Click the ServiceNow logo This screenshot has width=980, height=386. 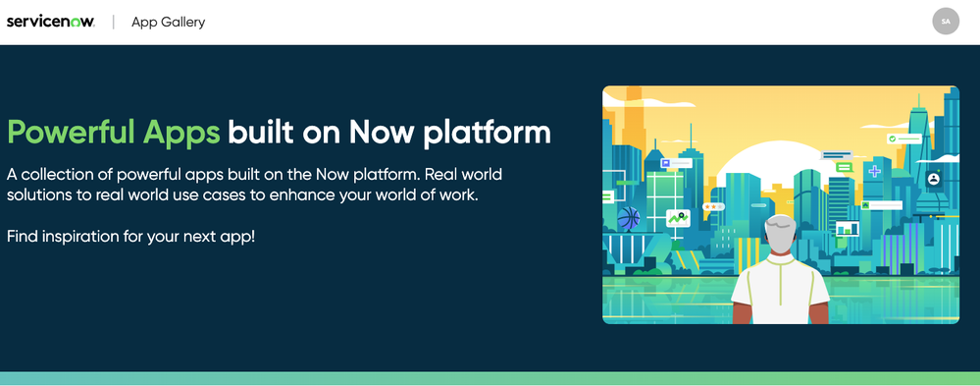tap(51, 22)
